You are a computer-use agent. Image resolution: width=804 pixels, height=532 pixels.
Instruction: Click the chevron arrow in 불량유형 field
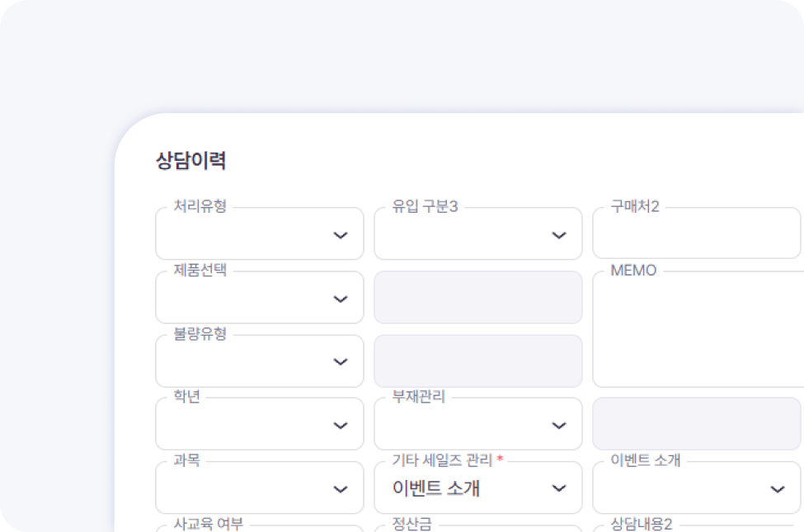[340, 362]
